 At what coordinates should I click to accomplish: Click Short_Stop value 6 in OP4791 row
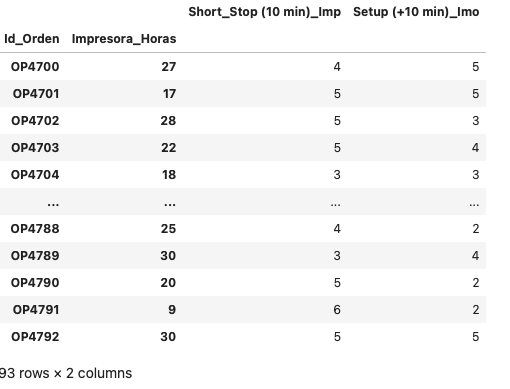pyautogui.click(x=337, y=310)
